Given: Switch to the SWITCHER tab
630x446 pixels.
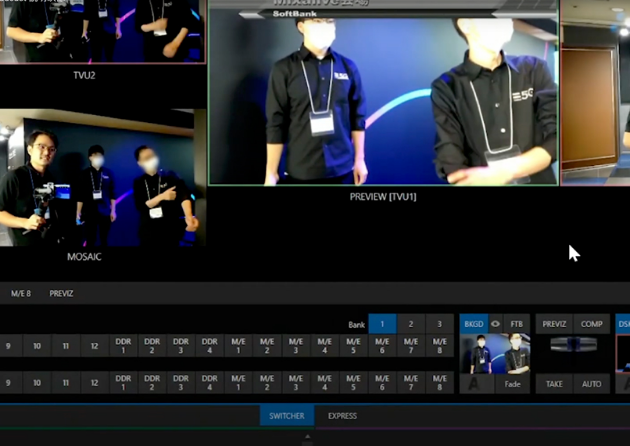Looking at the screenshot, I should pyautogui.click(x=287, y=415).
